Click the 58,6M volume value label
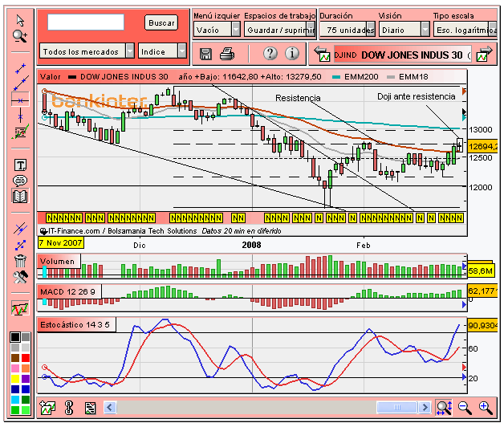 click(480, 271)
